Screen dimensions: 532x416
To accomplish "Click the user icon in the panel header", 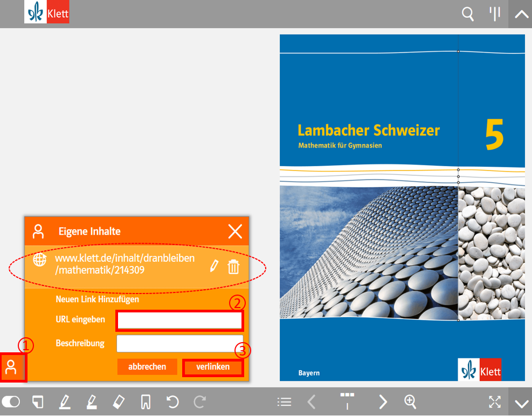I will point(38,231).
